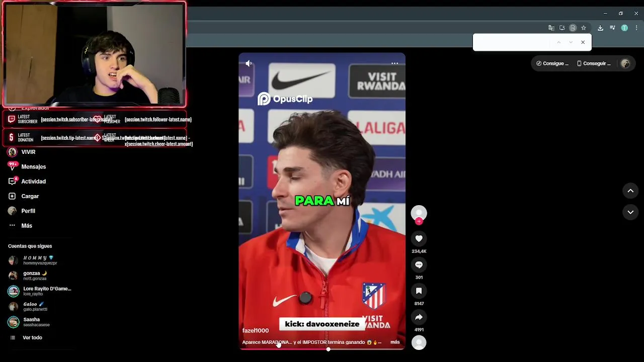Image resolution: width=644 pixels, height=362 pixels.
Task: Expand the video caption with más
Action: pos(395,342)
